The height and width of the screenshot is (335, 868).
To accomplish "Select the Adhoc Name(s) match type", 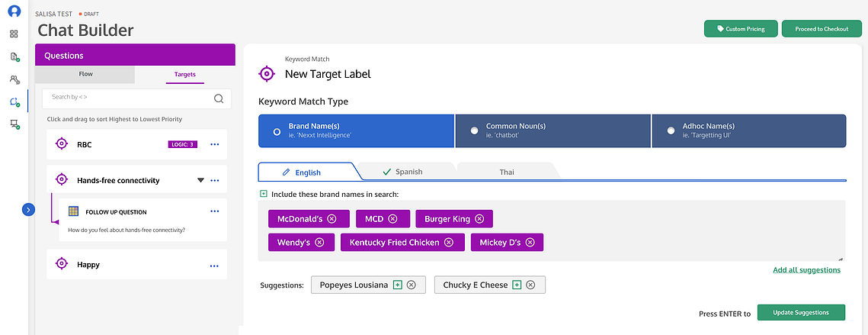I will (749, 131).
